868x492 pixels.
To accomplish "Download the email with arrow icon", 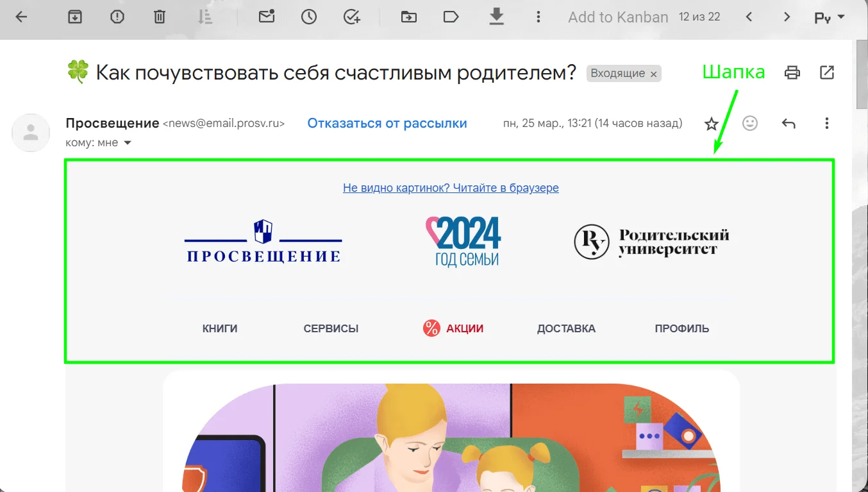I will tap(496, 17).
